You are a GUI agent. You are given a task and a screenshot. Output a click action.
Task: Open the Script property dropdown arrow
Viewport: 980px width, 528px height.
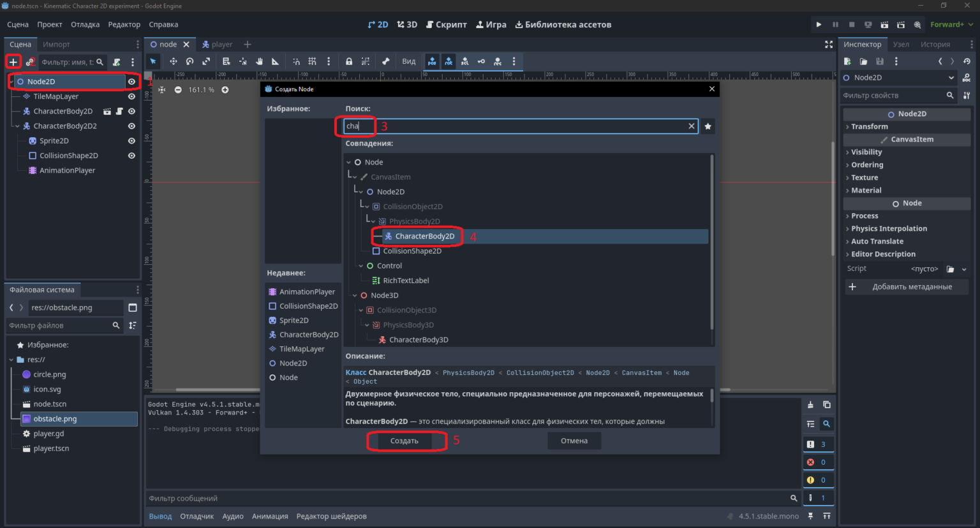964,269
